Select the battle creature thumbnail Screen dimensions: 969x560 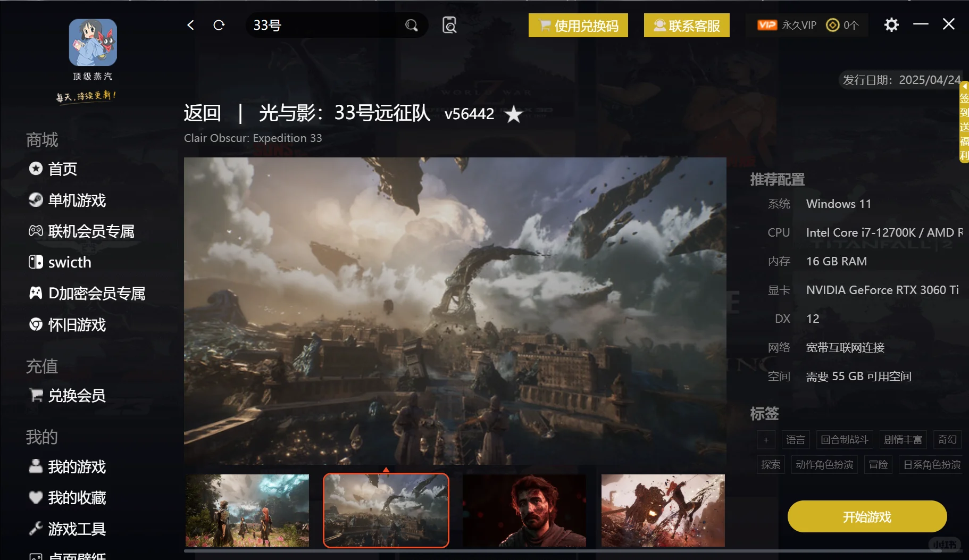(663, 511)
